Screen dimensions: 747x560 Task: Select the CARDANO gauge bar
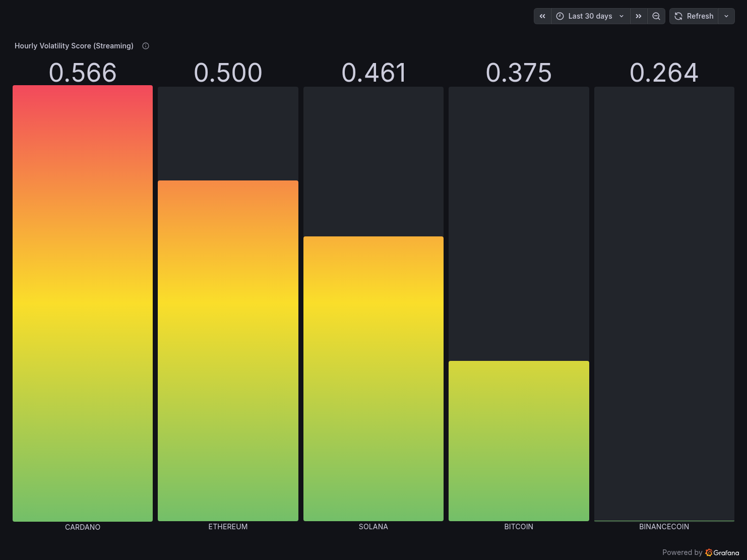tap(83, 303)
